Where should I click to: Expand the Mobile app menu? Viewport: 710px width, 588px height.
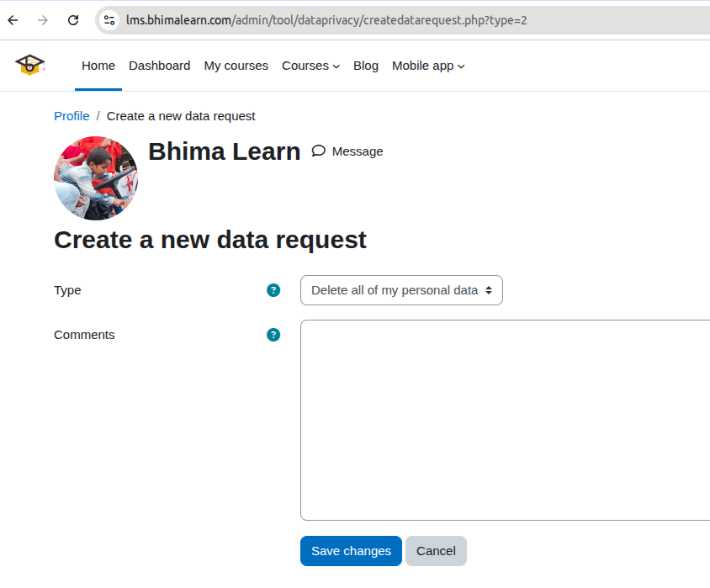[x=428, y=66]
